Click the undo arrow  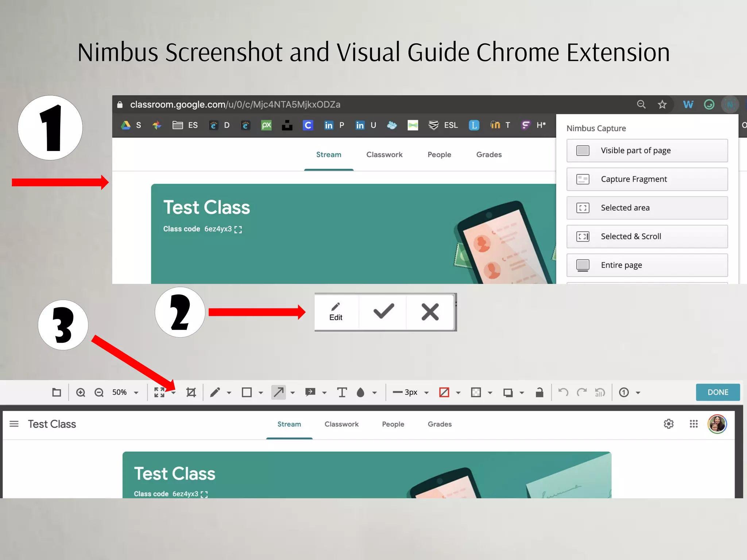[563, 392]
